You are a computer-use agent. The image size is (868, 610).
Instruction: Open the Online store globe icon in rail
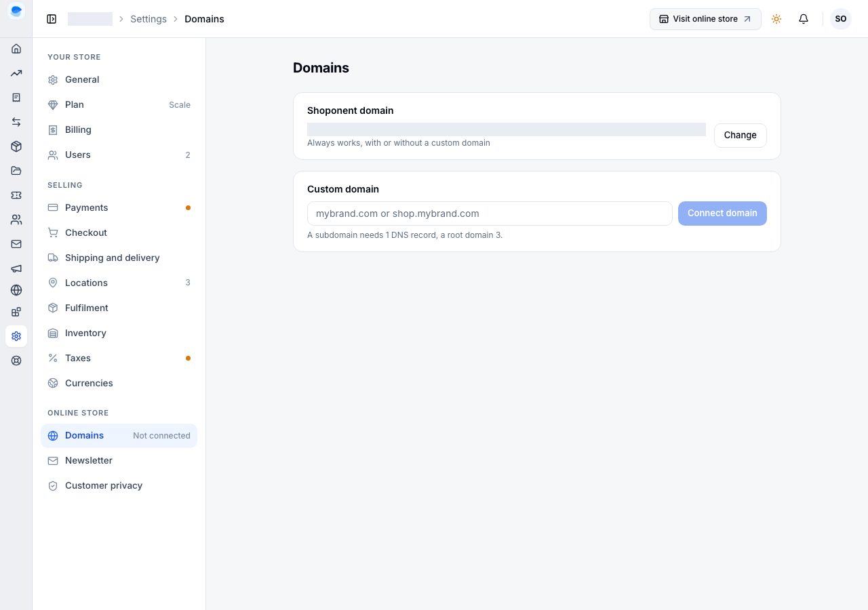click(x=16, y=290)
